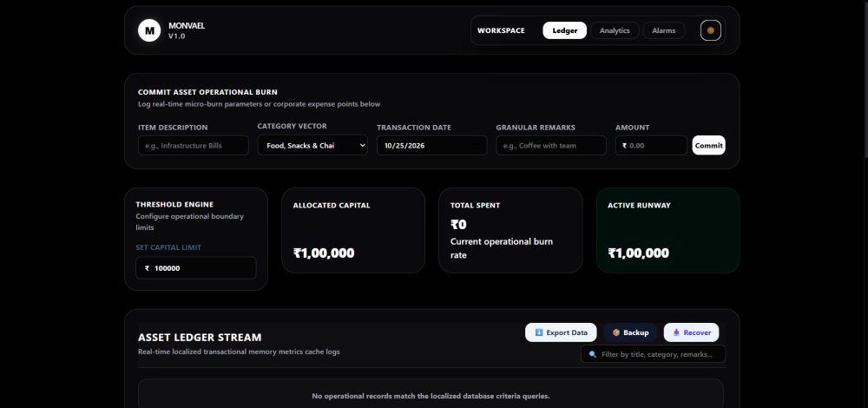Click the Recover button
Image resolution: width=868 pixels, height=408 pixels.
tap(692, 332)
